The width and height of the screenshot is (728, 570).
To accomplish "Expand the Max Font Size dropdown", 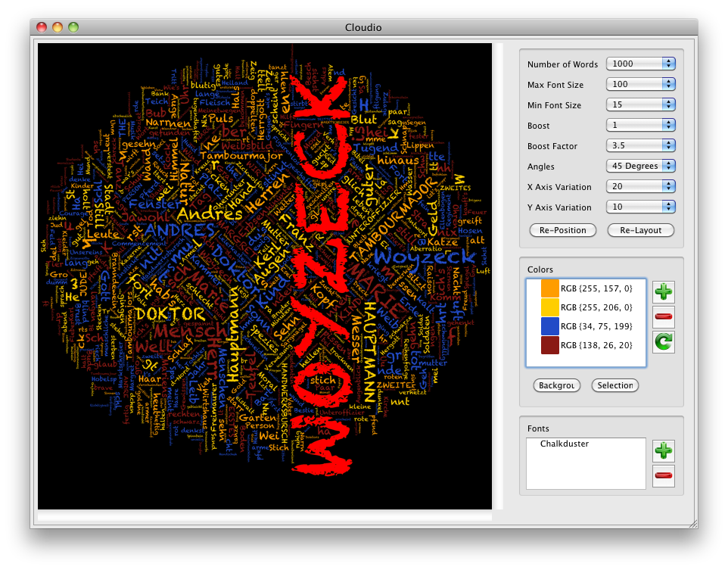I will (640, 85).
